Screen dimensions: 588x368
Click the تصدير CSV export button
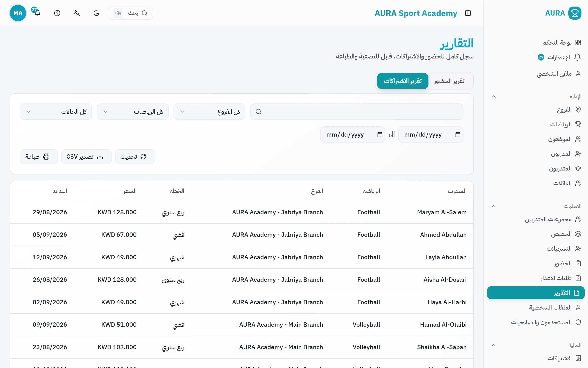(87, 156)
